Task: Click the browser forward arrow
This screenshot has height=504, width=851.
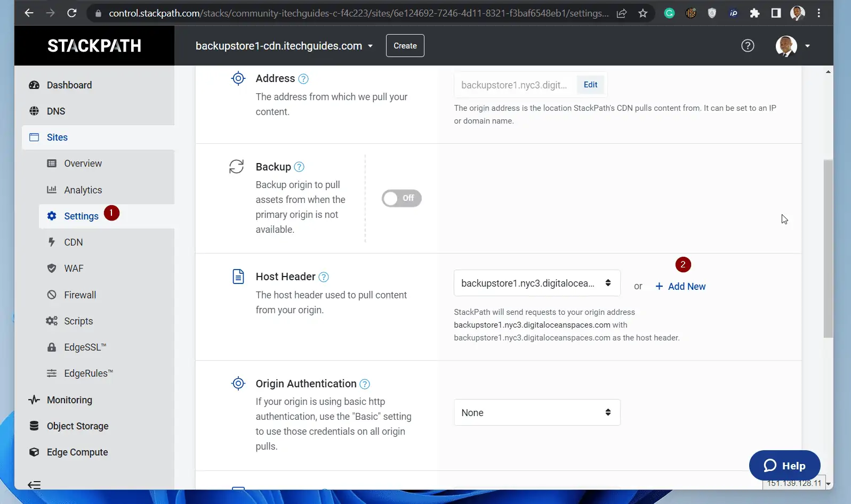Action: [50, 13]
